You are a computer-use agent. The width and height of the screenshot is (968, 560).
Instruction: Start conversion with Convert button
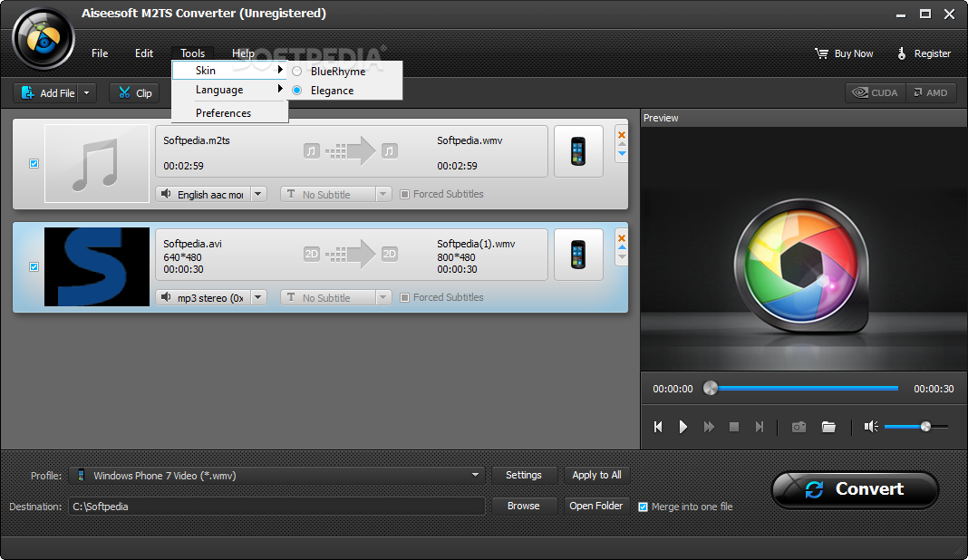click(855, 489)
